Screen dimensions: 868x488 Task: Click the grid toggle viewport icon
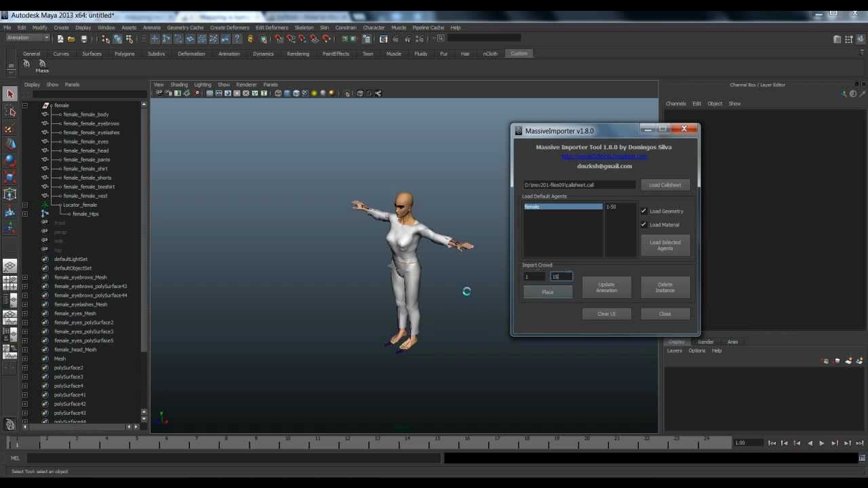coord(210,94)
